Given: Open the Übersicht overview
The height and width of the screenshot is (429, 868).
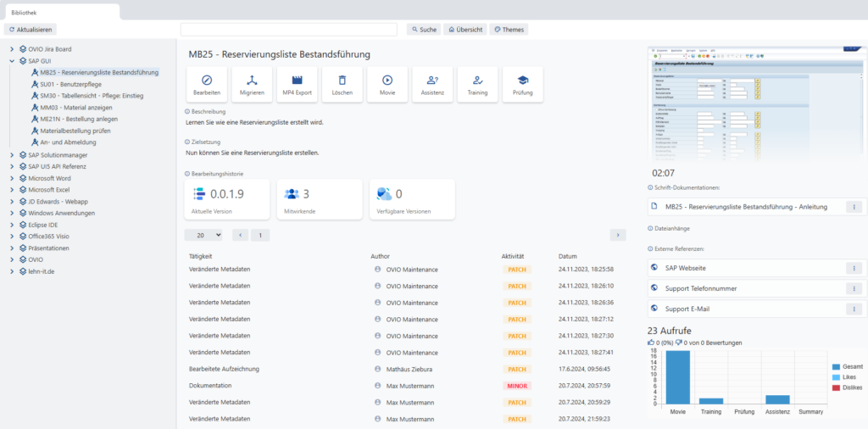Looking at the screenshot, I should point(465,30).
